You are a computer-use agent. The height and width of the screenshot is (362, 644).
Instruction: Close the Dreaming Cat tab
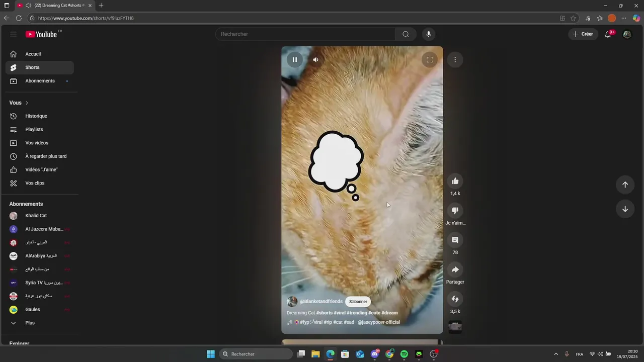pyautogui.click(x=90, y=6)
